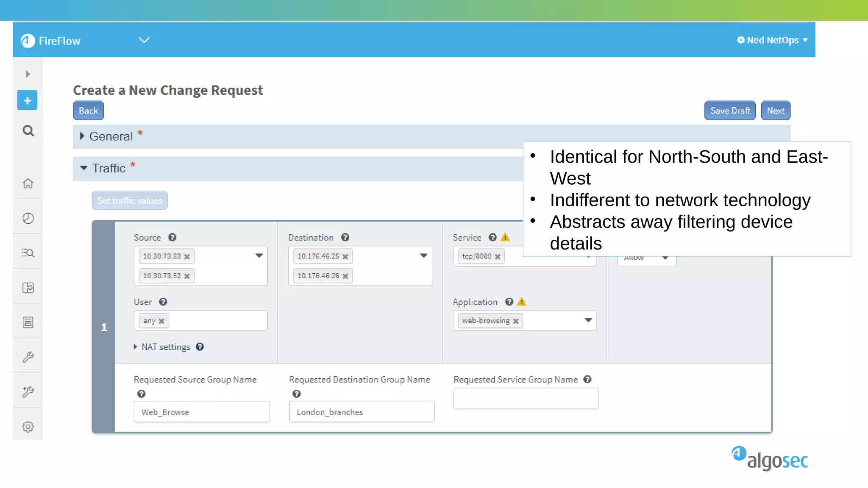Viewport: 868px width, 488px height.
Task: Click the Next button
Action: point(775,111)
